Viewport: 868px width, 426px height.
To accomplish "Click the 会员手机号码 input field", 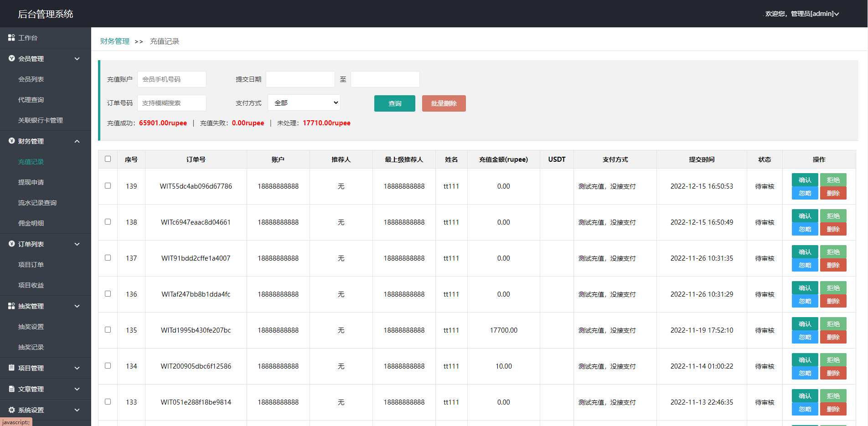I will [172, 79].
